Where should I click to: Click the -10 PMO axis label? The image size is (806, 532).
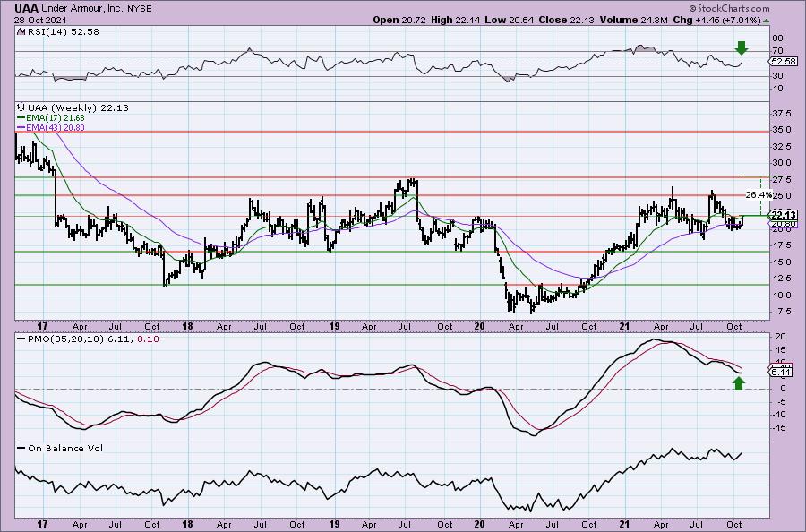(778, 415)
